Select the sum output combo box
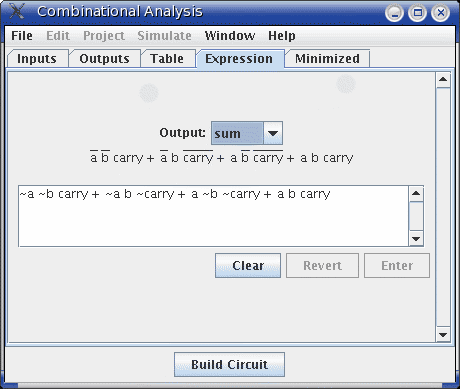This screenshot has height=389, width=460. (x=247, y=133)
